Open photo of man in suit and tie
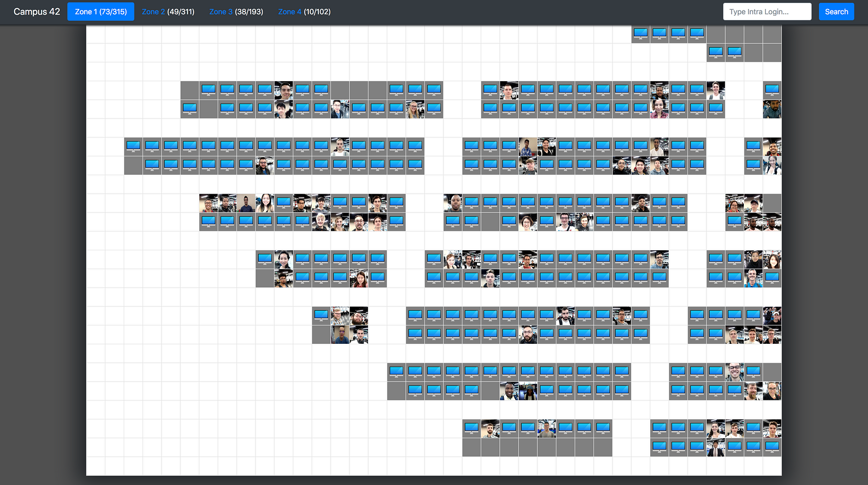This screenshot has width=868, height=485. coord(716,447)
